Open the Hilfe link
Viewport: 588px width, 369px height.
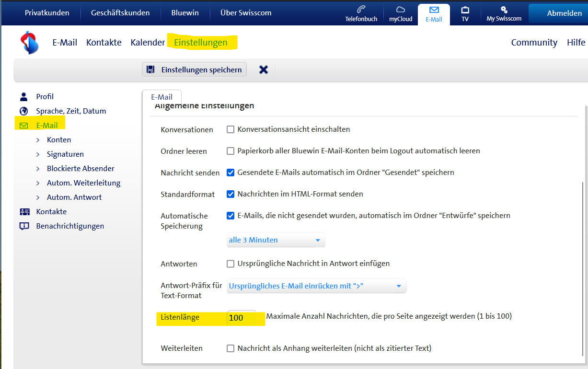[x=576, y=42]
